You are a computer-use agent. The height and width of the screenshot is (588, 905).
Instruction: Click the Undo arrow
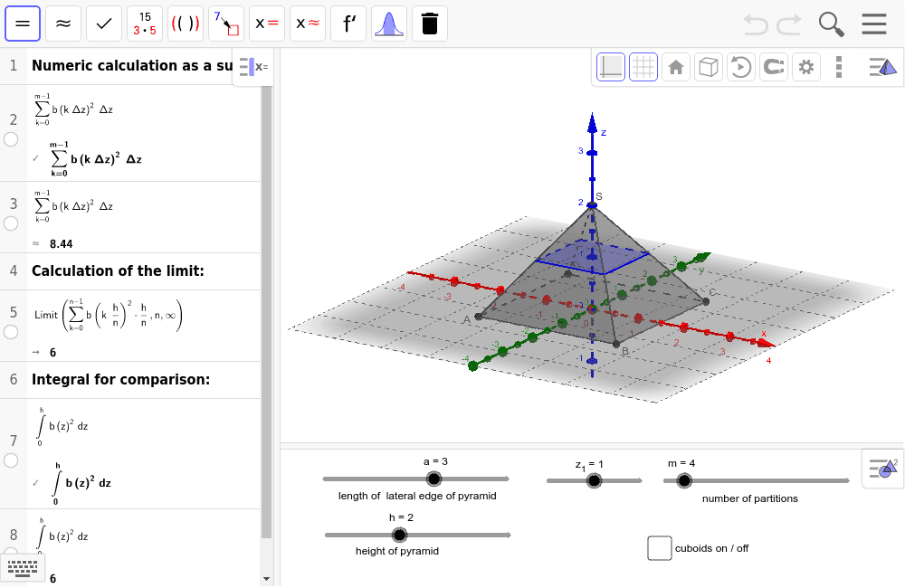pos(755,24)
